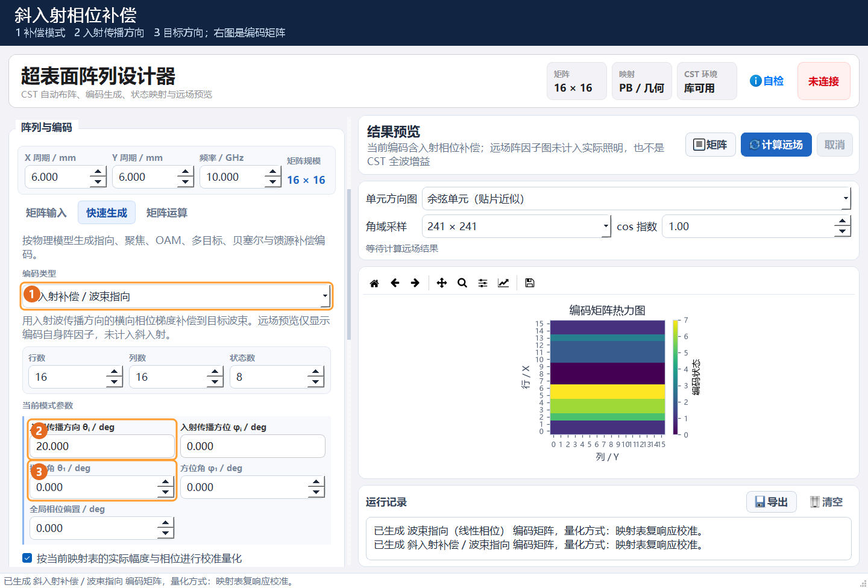Image resolution: width=868 pixels, height=588 pixels.
Task: Click the CST 环境 库可用 status card
Action: (x=707, y=81)
